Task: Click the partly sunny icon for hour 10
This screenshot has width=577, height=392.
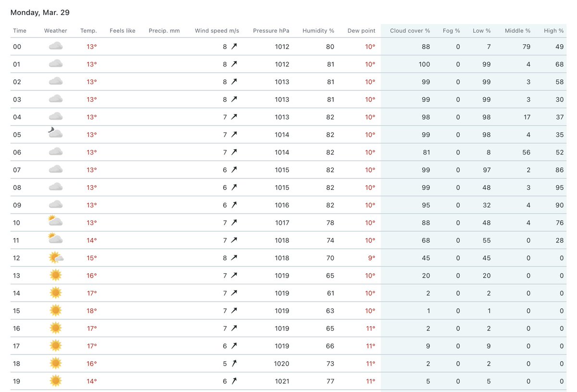Action: pyautogui.click(x=56, y=222)
